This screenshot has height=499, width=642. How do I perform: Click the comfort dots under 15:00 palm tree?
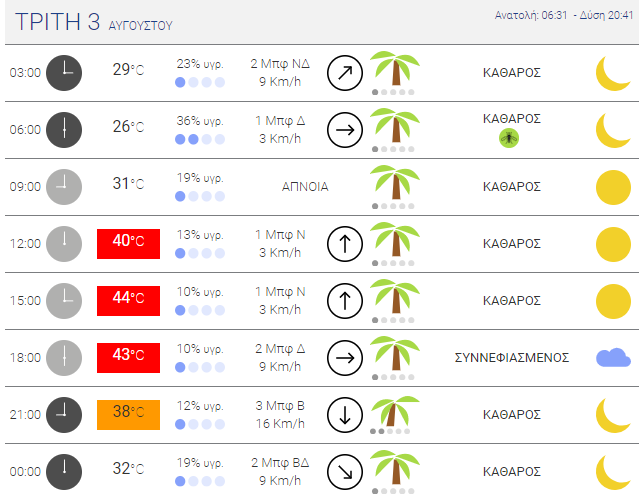coord(393,320)
